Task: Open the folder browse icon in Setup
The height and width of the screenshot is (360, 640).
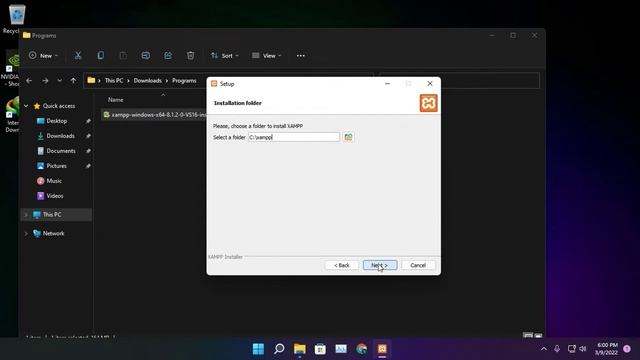Action: tap(348, 137)
